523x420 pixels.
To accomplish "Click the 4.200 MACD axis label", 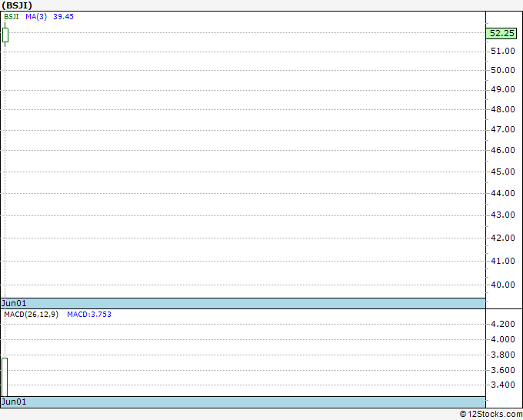I will pyautogui.click(x=503, y=324).
